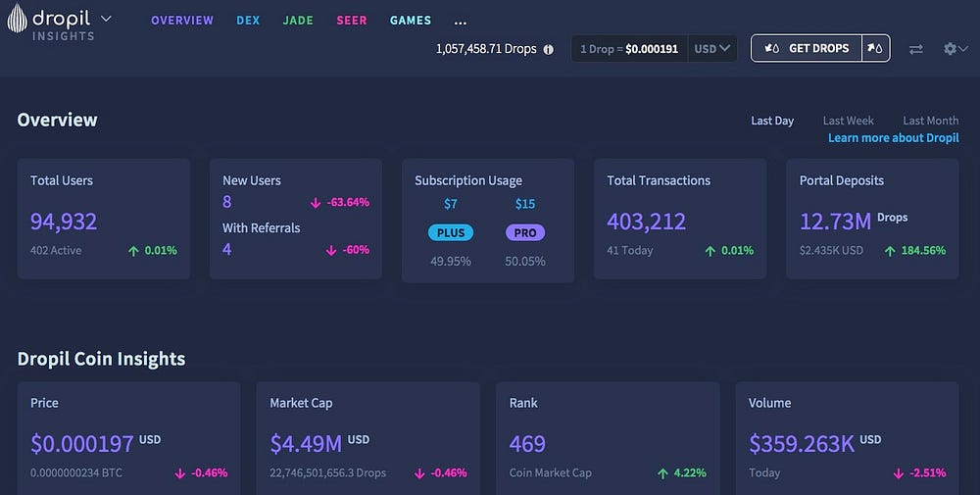The width and height of the screenshot is (980, 495).
Task: Click the 1,057,458.71 Drops balance
Action: (x=486, y=49)
